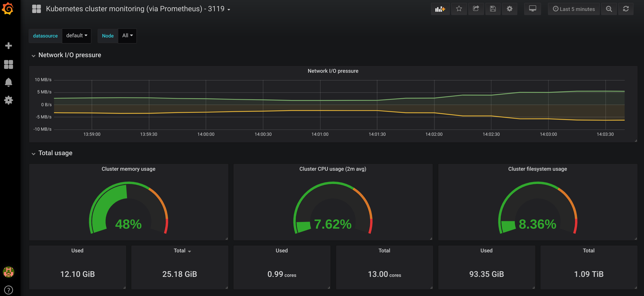Open the Create plus menu in sidebar

click(8, 46)
